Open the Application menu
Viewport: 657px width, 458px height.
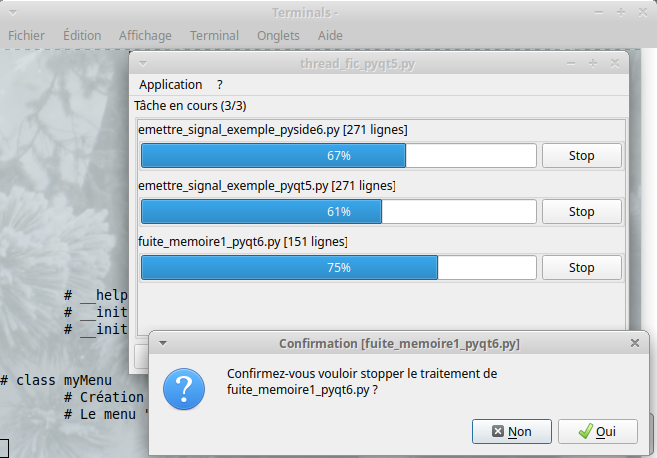pos(170,85)
